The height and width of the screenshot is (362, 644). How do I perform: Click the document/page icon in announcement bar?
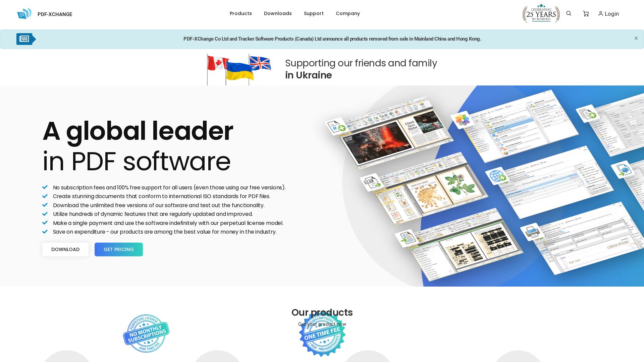[24, 39]
